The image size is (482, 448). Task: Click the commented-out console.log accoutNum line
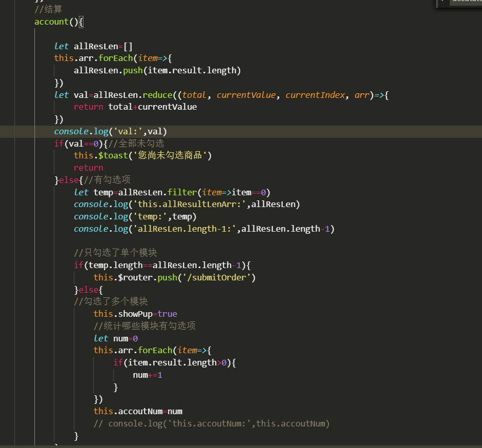(212, 424)
